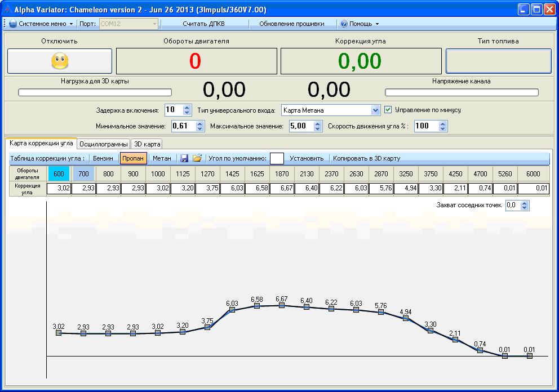
Task: Toggle Управление по минусу checkbox
Action: (388, 110)
